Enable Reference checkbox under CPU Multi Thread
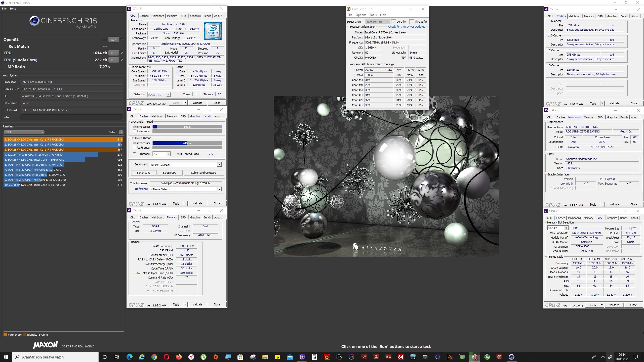The image size is (644, 362). point(134,148)
